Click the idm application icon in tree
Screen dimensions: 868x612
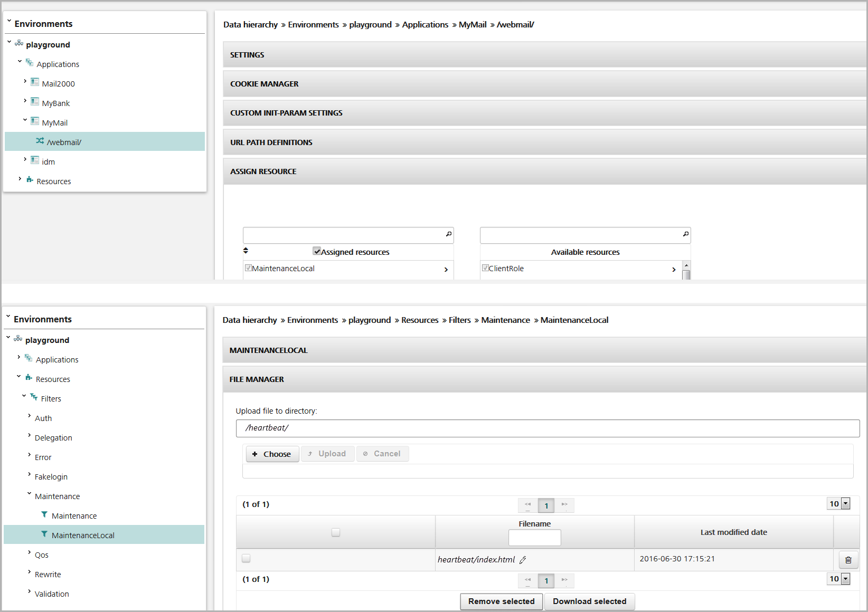point(35,160)
